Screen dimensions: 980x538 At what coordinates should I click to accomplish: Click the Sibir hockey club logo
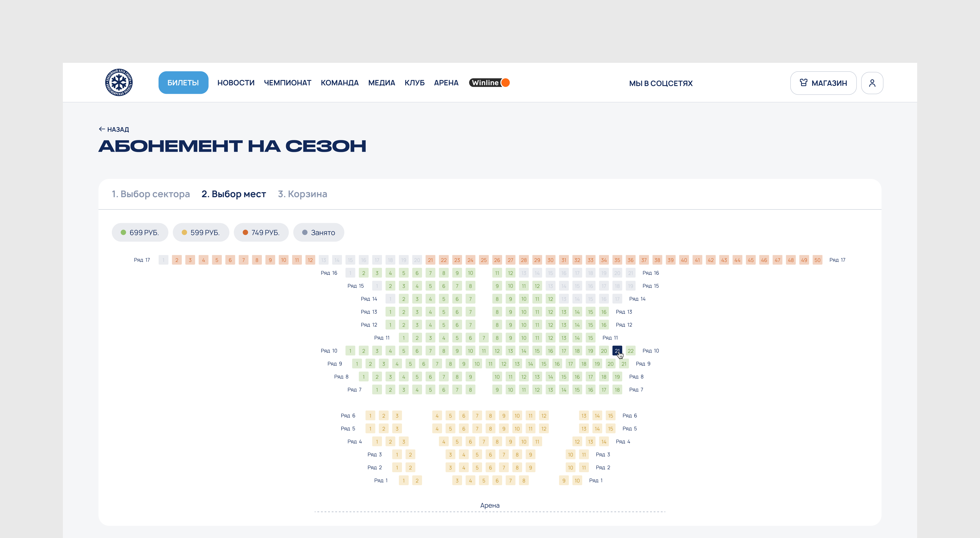[x=119, y=82]
